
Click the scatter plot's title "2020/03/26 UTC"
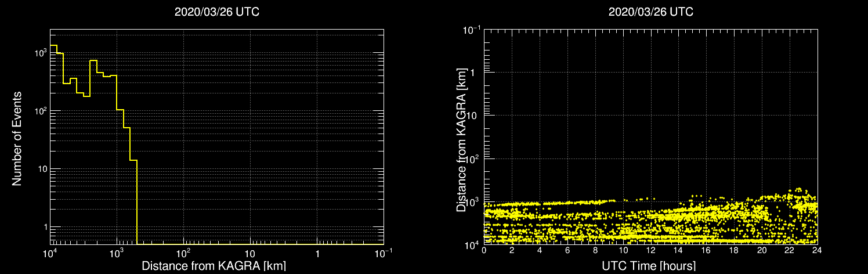(651, 12)
